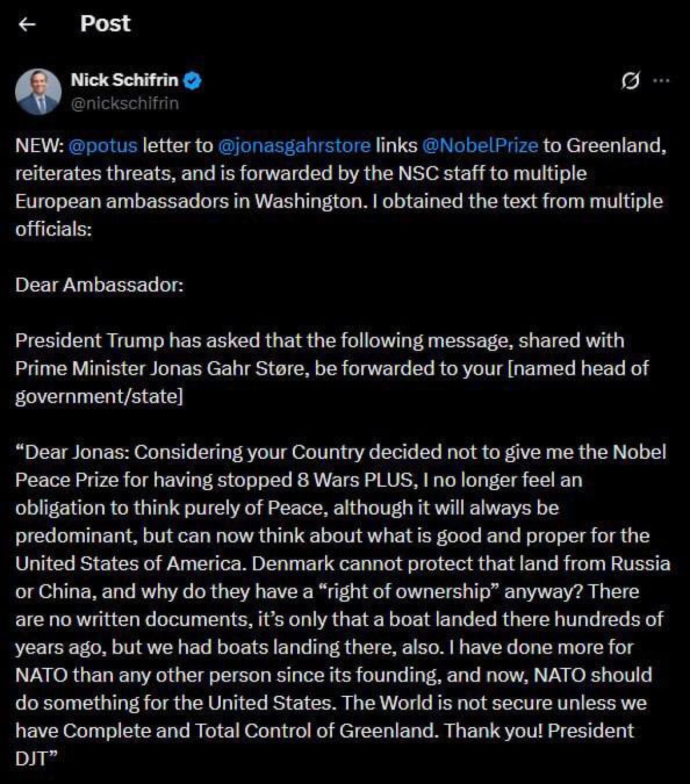Visit the @NobelPrize mention link
The image size is (690, 784).
(479, 146)
